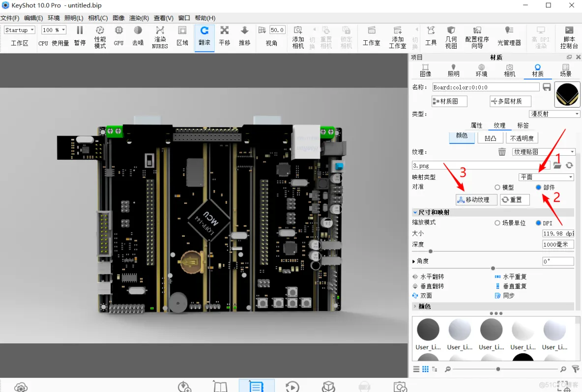This screenshot has height=392, width=582.
Task: Expand the 角度 angle section
Action: pyautogui.click(x=414, y=261)
